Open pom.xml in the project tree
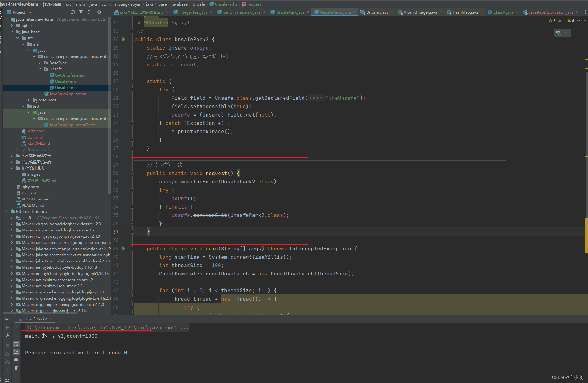Viewport: 588px width, 383px height. pyautogui.click(x=35, y=137)
